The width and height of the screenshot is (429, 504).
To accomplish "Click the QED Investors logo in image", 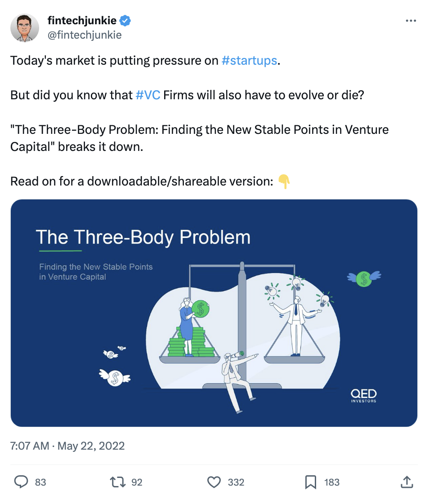I will pos(363,395).
